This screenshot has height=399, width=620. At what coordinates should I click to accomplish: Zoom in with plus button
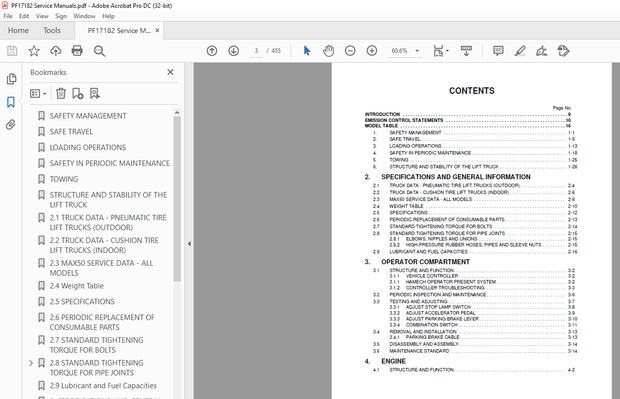372,51
